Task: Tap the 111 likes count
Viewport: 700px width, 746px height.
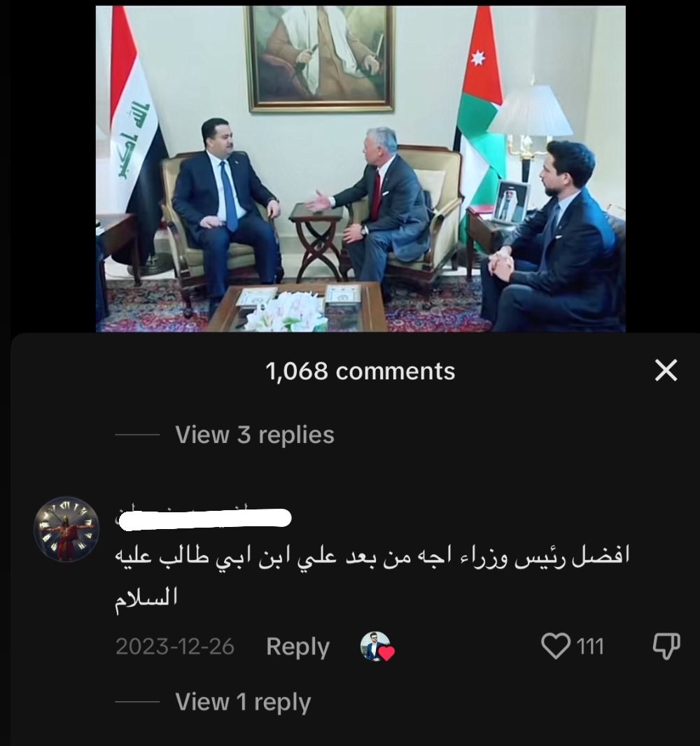Action: coord(589,647)
